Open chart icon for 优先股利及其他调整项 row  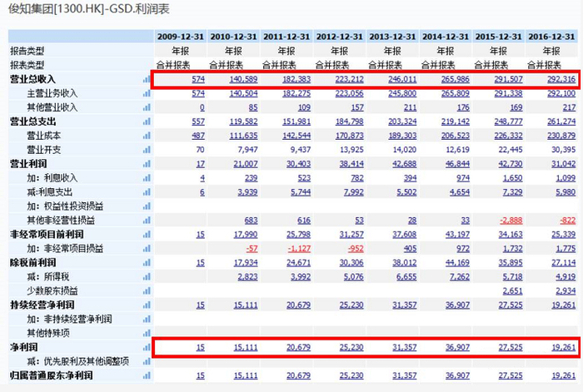(147, 361)
